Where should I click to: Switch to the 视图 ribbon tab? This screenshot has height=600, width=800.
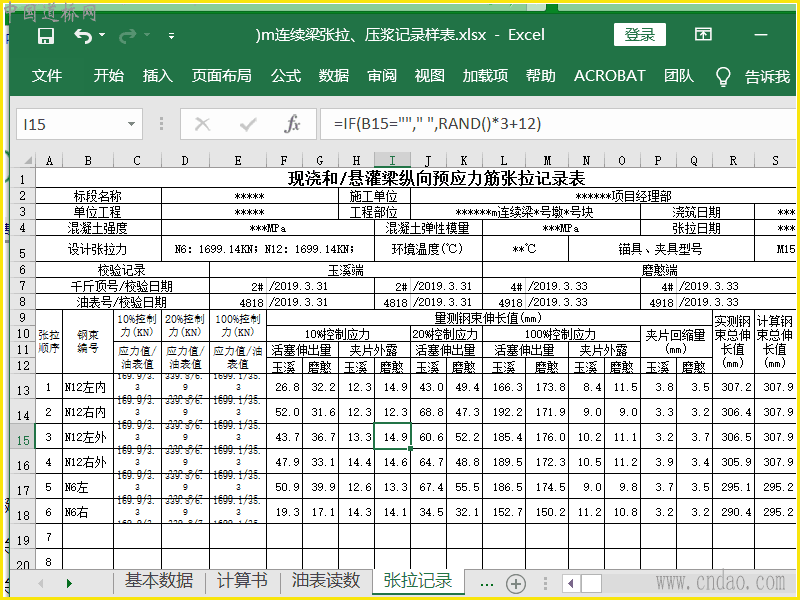(x=430, y=76)
